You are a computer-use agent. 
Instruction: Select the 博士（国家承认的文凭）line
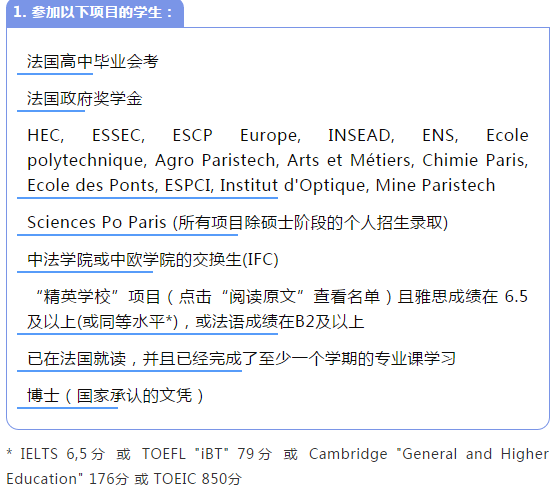click(116, 396)
